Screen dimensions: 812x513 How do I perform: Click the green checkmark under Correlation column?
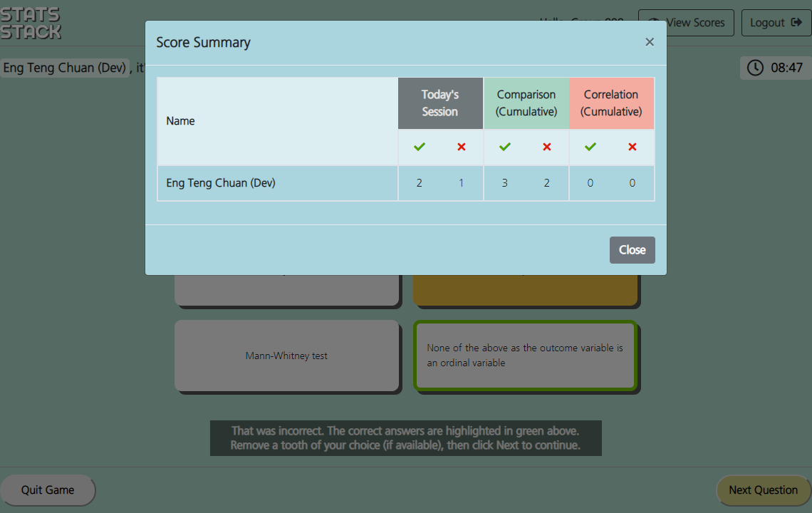pos(590,147)
